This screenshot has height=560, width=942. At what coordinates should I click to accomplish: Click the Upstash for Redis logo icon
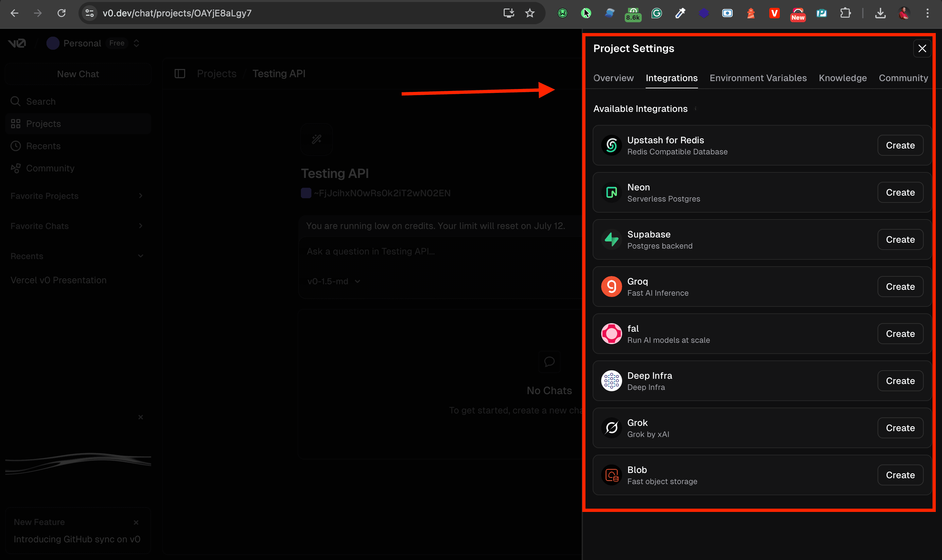(x=611, y=145)
